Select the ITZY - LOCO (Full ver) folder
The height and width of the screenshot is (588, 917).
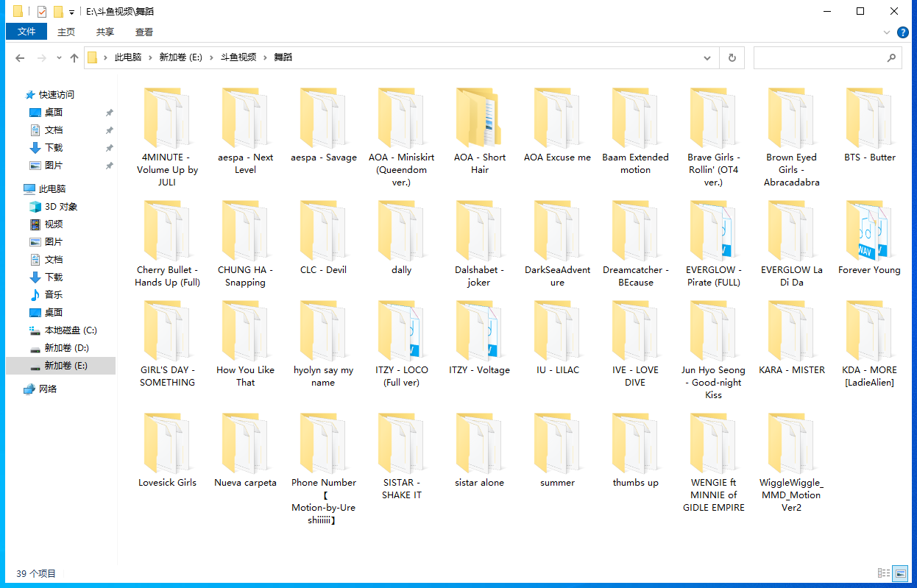[x=401, y=344]
